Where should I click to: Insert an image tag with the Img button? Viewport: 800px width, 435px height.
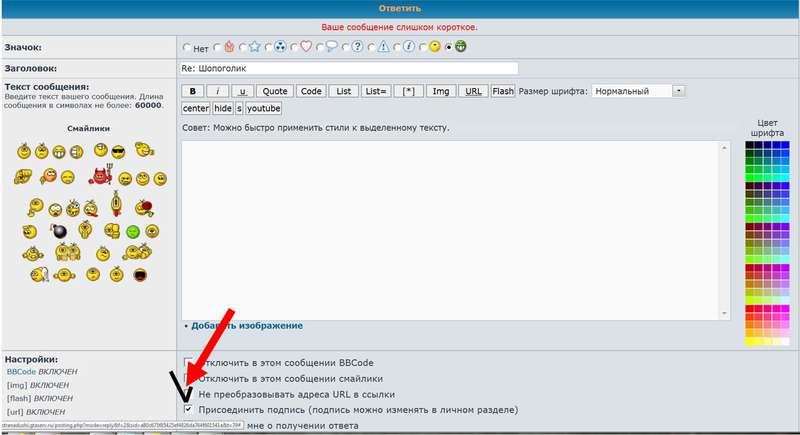pyautogui.click(x=440, y=91)
